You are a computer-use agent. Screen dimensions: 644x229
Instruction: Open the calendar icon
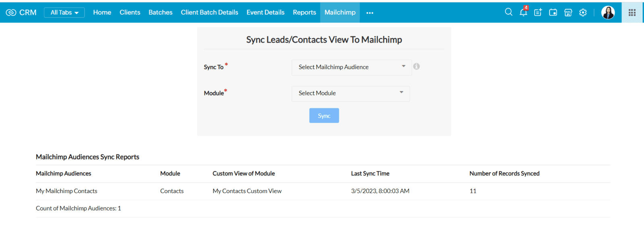pyautogui.click(x=553, y=12)
